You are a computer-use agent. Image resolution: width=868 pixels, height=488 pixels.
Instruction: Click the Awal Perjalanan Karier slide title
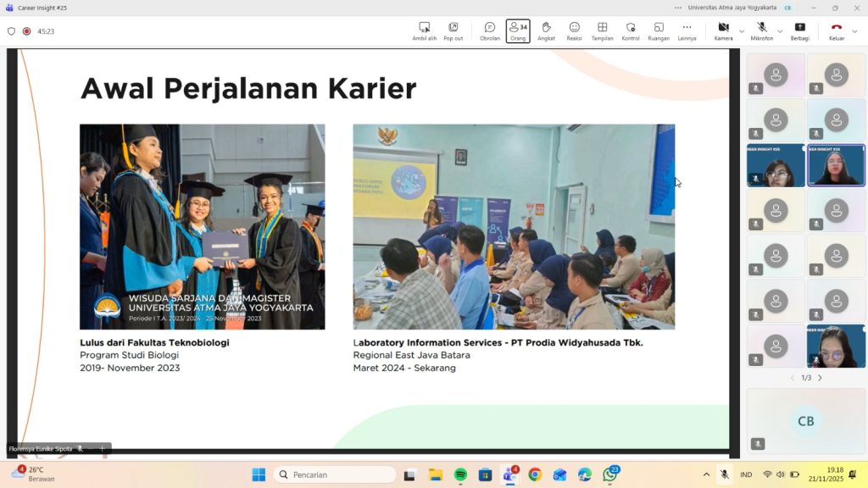tap(248, 88)
